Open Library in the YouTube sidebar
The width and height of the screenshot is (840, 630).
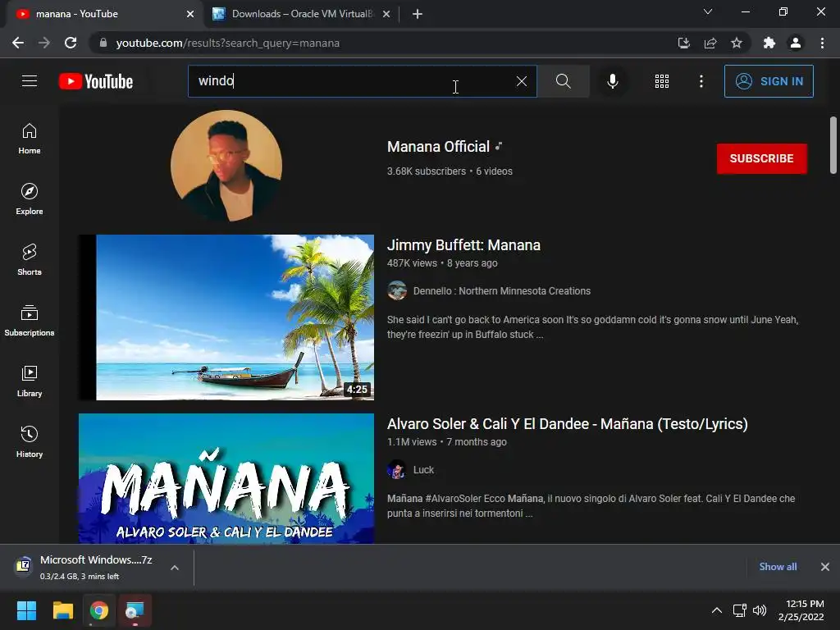pyautogui.click(x=30, y=381)
